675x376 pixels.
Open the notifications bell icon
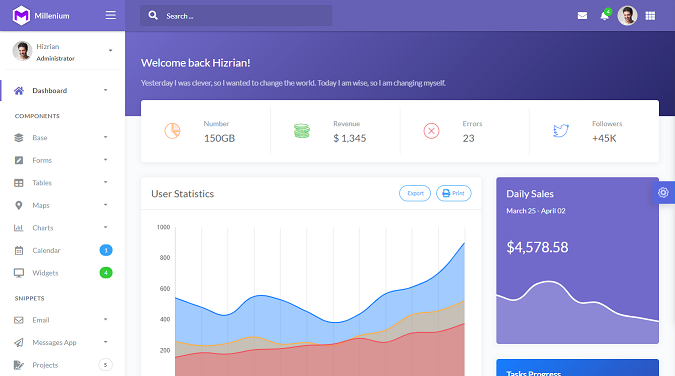(605, 16)
